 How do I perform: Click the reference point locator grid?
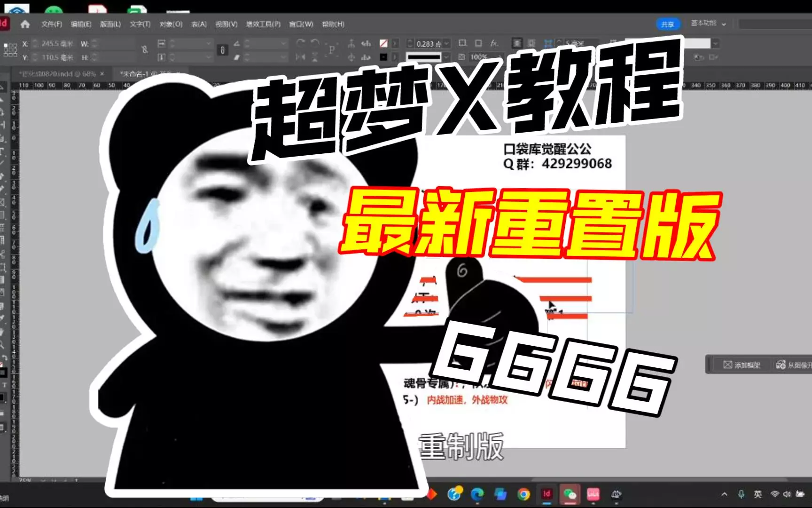[x=10, y=50]
